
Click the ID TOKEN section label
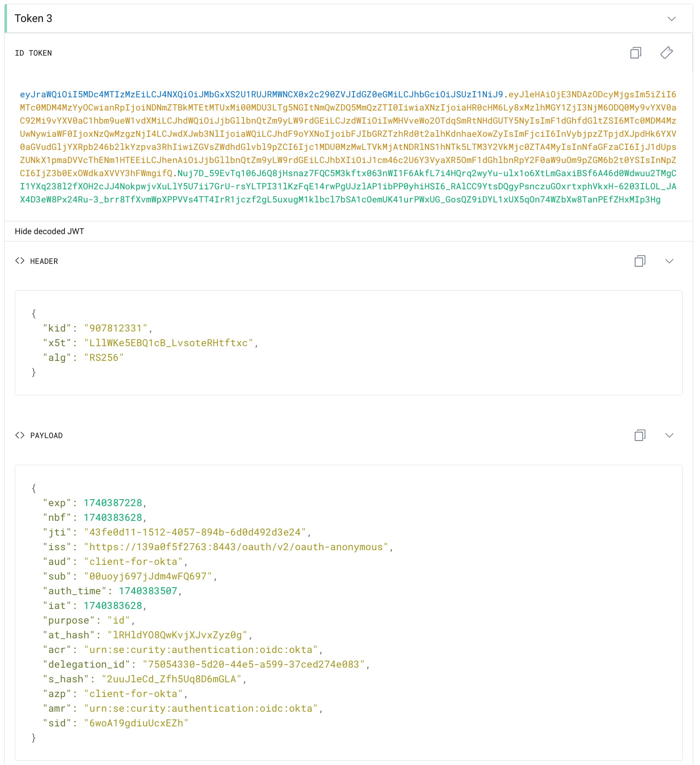(34, 53)
